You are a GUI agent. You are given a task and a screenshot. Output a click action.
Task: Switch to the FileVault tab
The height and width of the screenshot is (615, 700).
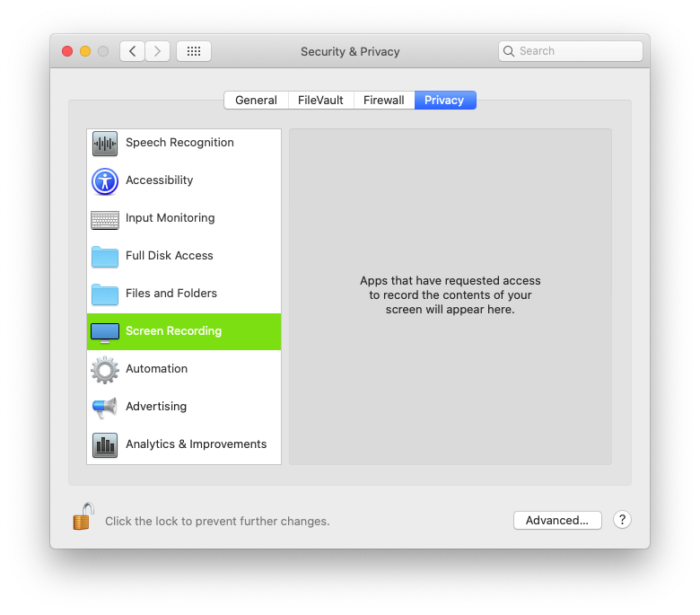[x=320, y=100]
